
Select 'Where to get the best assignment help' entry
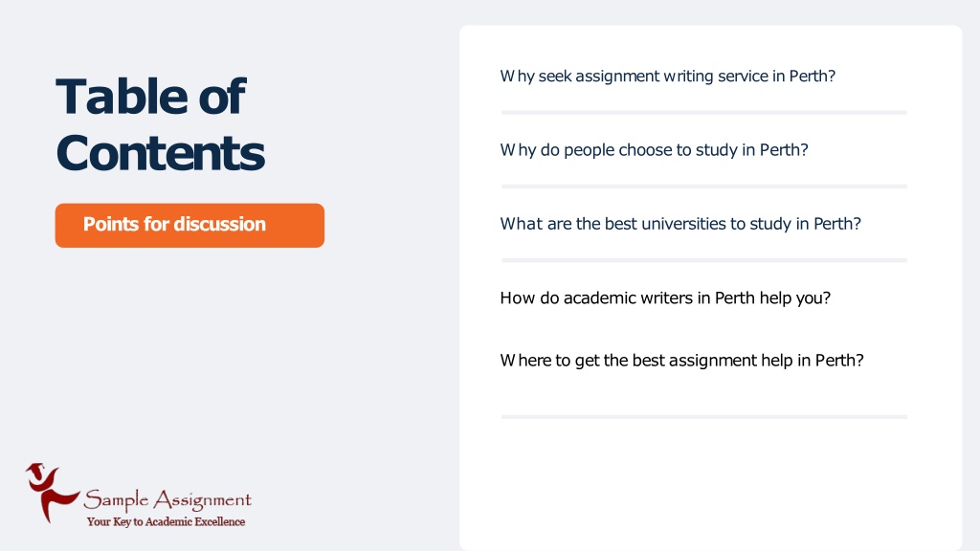[681, 361]
